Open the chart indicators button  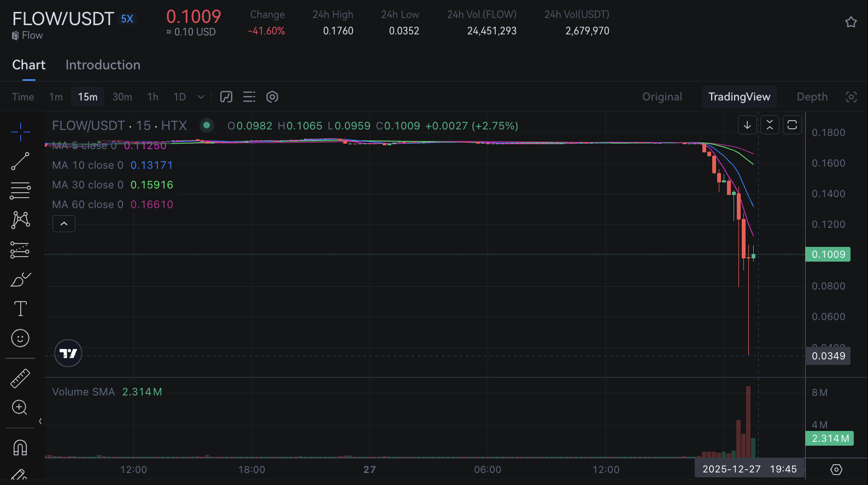[x=226, y=97]
